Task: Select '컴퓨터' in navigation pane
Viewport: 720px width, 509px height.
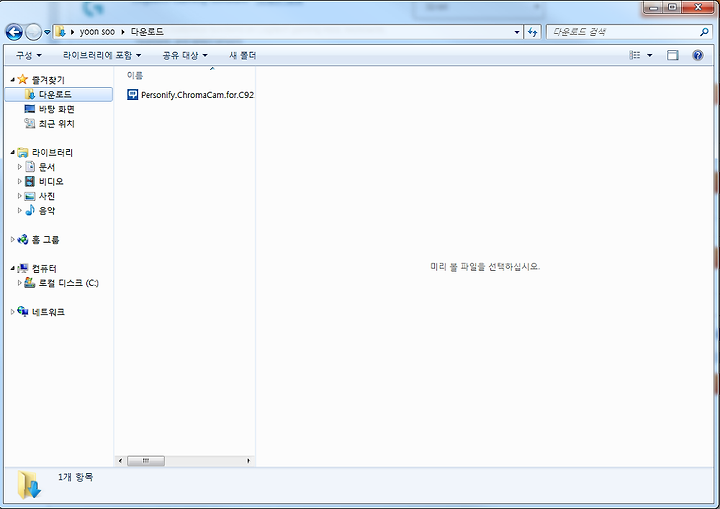Action: click(44, 268)
